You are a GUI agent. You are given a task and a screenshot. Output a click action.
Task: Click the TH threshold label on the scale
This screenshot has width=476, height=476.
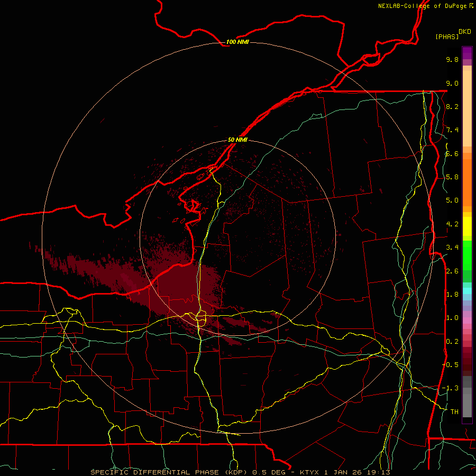[x=454, y=412]
